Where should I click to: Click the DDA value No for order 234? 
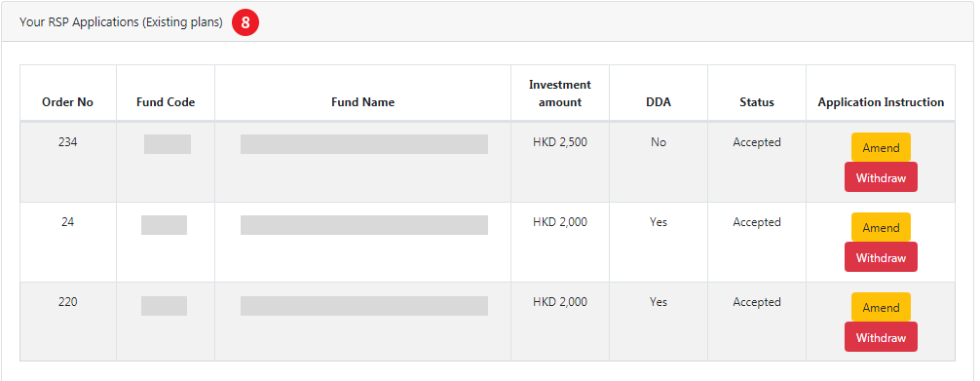point(659,142)
